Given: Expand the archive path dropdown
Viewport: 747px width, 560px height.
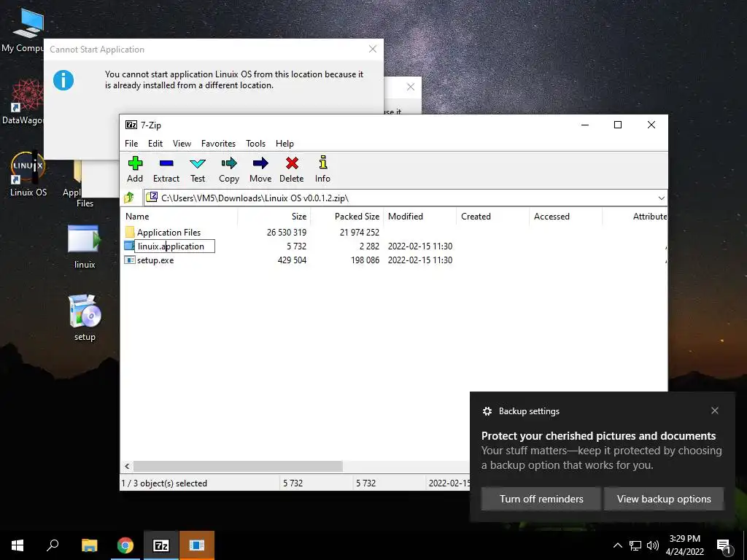Looking at the screenshot, I should [x=661, y=198].
